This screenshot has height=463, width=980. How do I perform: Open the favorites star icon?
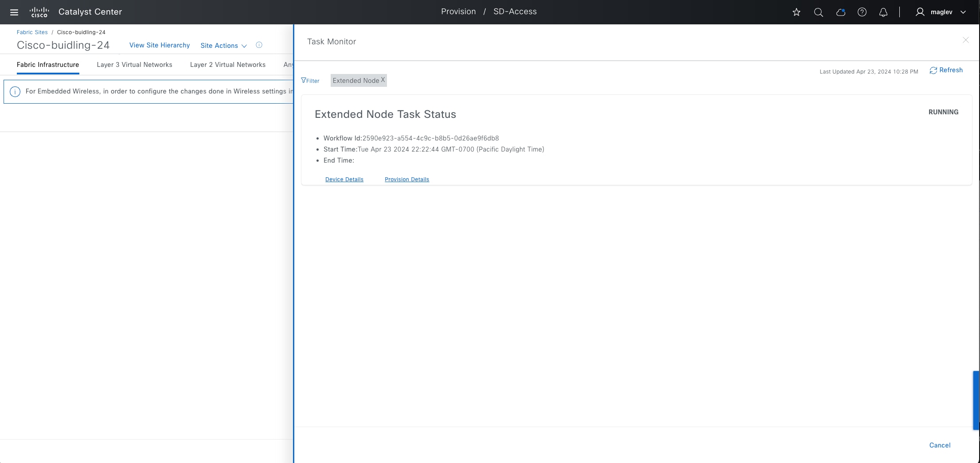(x=796, y=12)
